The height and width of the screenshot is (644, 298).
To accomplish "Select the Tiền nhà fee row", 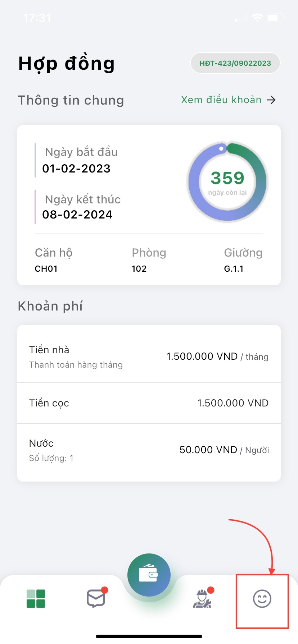I will point(149,356).
